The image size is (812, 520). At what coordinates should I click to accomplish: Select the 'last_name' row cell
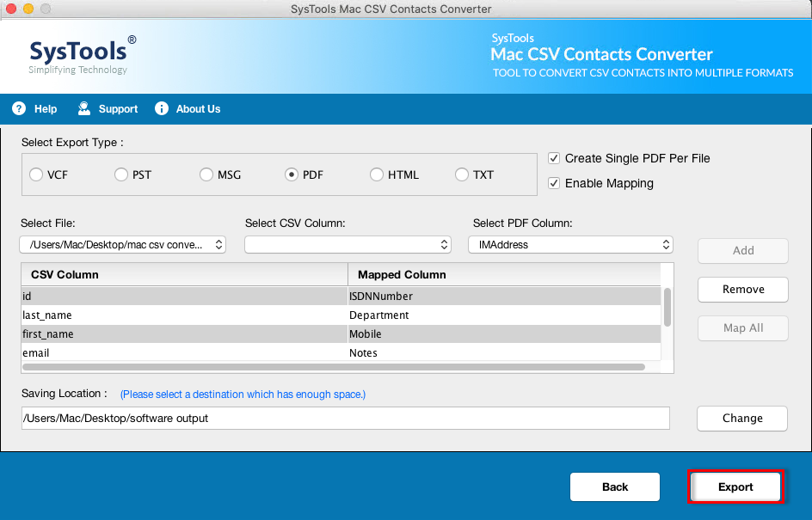click(184, 315)
